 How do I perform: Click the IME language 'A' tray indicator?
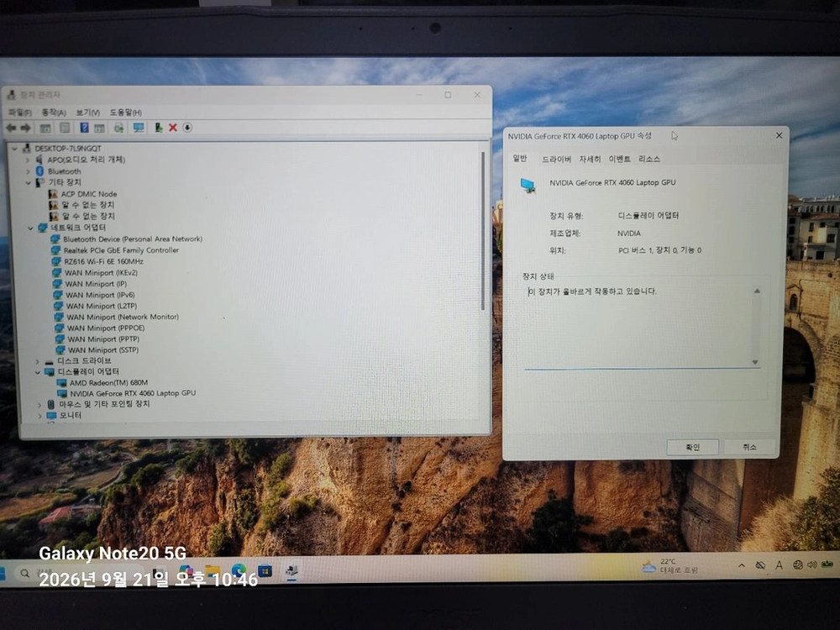tap(779, 565)
